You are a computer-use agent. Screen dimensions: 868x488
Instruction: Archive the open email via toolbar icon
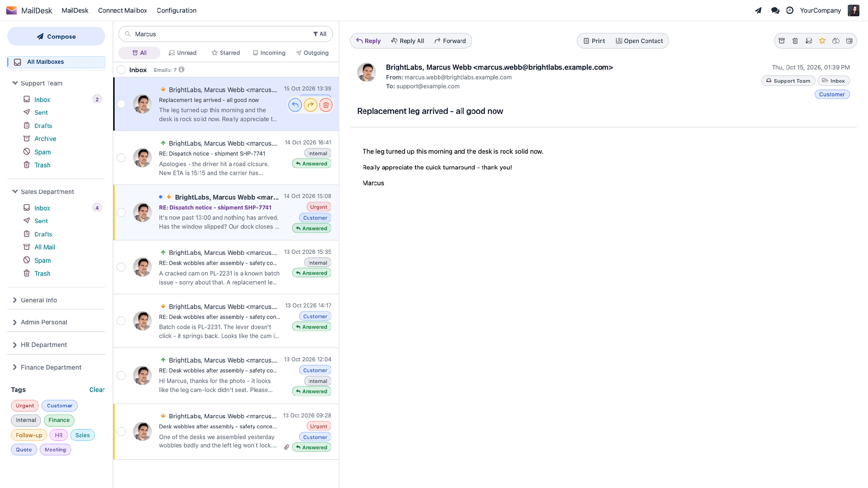[782, 41]
